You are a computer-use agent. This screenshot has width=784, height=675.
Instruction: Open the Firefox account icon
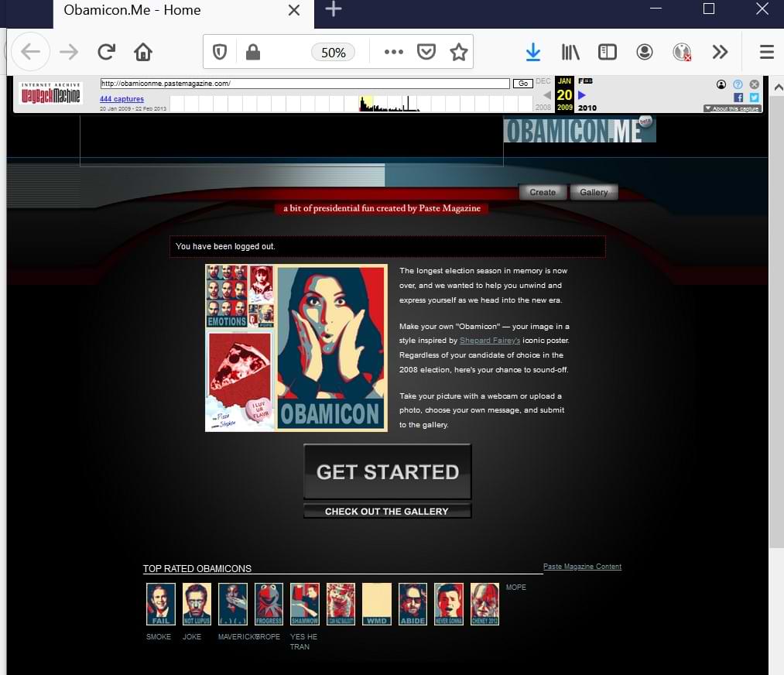[x=645, y=52]
